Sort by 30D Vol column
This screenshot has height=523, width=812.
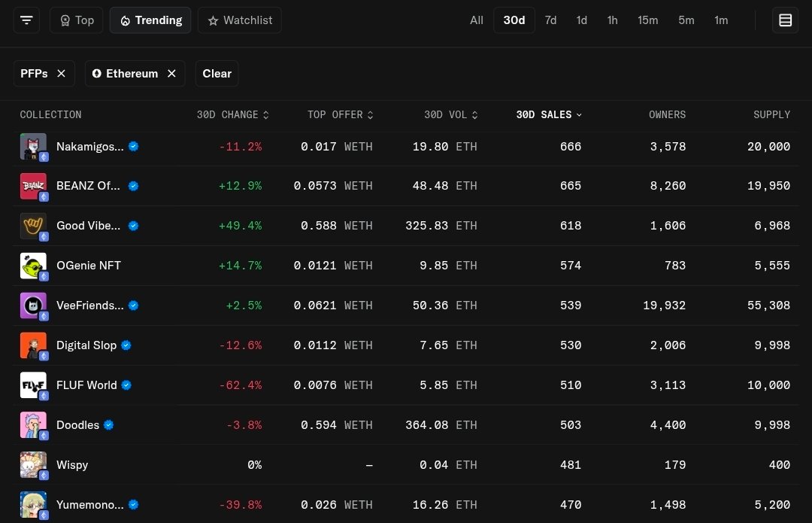tap(450, 114)
